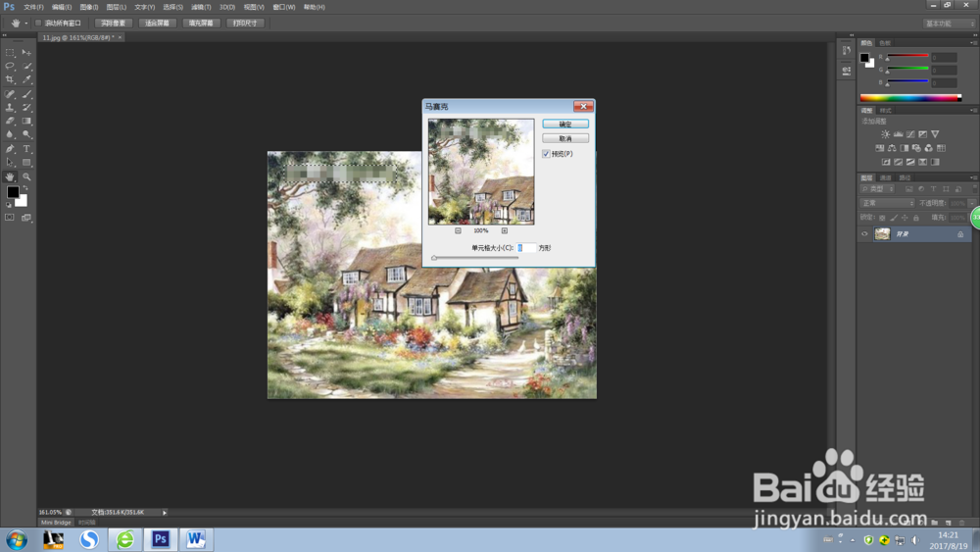Reset default foreground and background colors
The width and height of the screenshot is (980, 552).
pyautogui.click(x=9, y=204)
